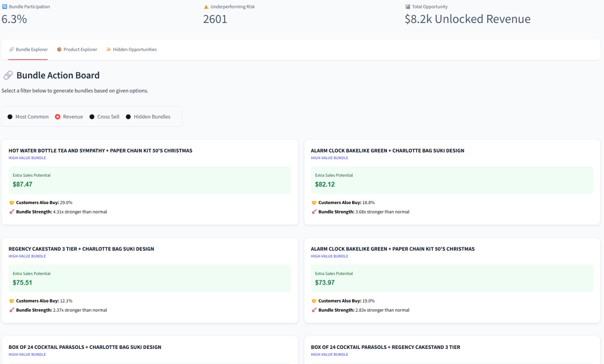Click the Alarm Clock + Paper Chain Kit title
This screenshot has width=604, height=364.
(393, 249)
